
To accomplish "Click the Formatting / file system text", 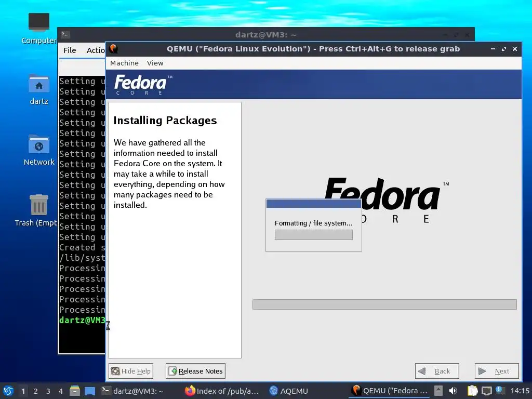I will pos(313,223).
